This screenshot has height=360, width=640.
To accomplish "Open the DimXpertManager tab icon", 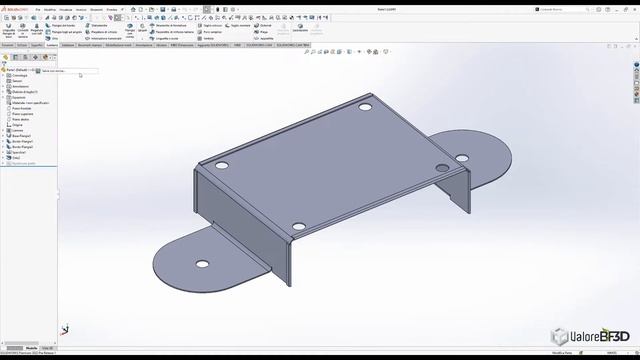I will [x=35, y=57].
